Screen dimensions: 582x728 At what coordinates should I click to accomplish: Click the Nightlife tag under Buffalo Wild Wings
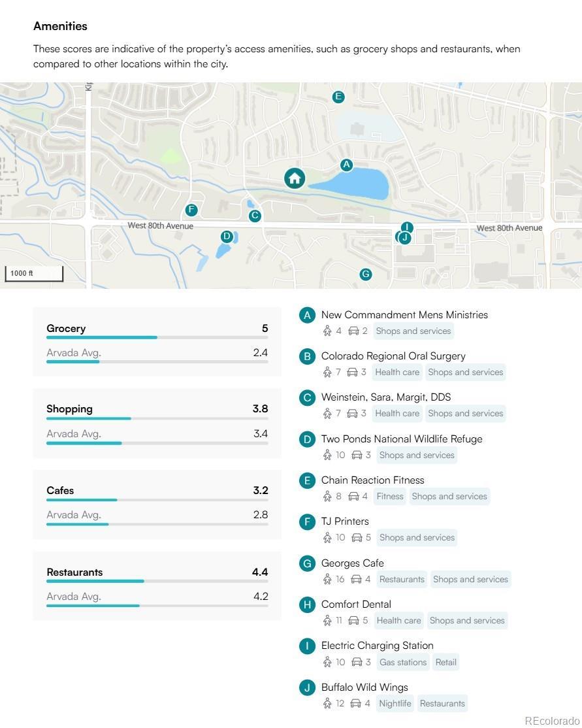[395, 704]
